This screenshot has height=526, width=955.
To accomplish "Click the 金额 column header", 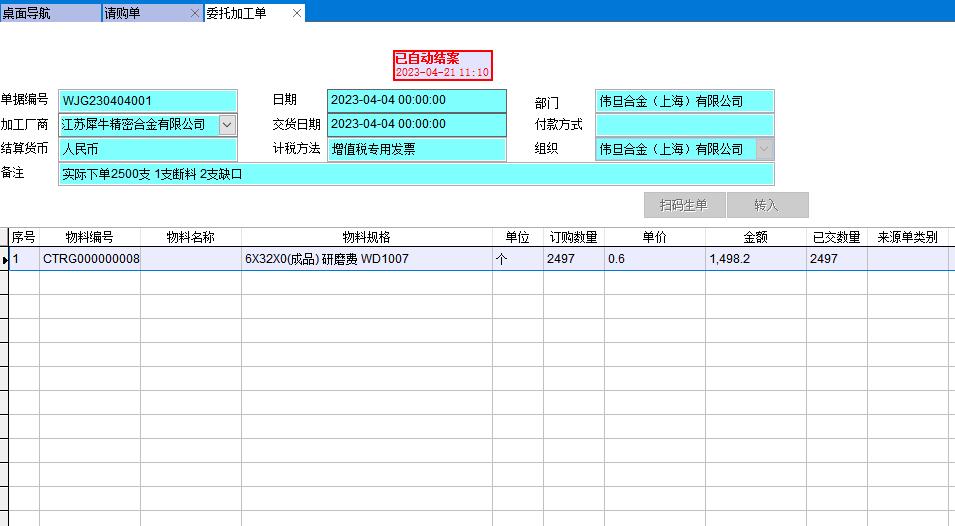I will click(755, 238).
